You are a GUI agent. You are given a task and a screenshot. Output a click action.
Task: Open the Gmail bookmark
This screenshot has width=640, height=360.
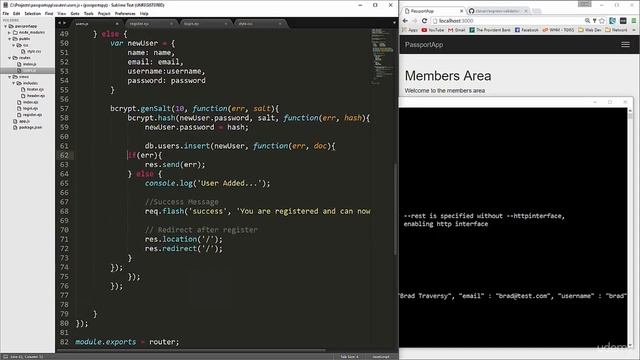click(x=457, y=30)
